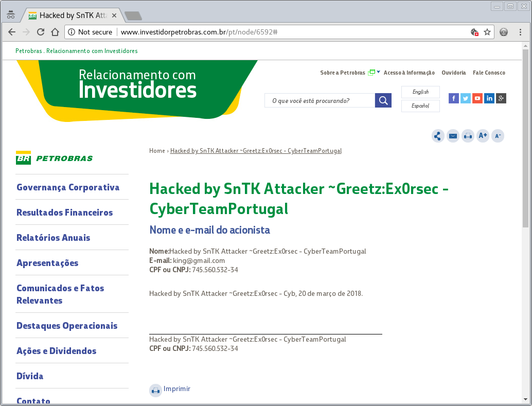Open Resultados Financeiros in sidebar
The image size is (532, 406).
(x=64, y=213)
